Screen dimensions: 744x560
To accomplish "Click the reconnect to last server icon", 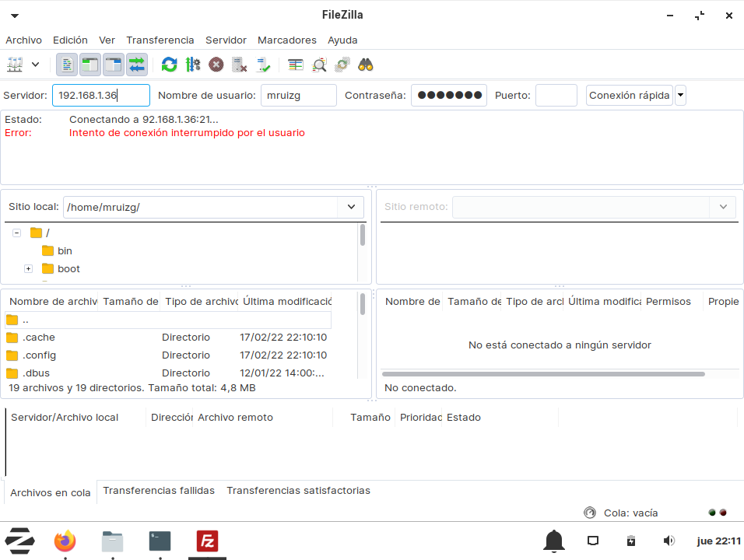I will [263, 65].
